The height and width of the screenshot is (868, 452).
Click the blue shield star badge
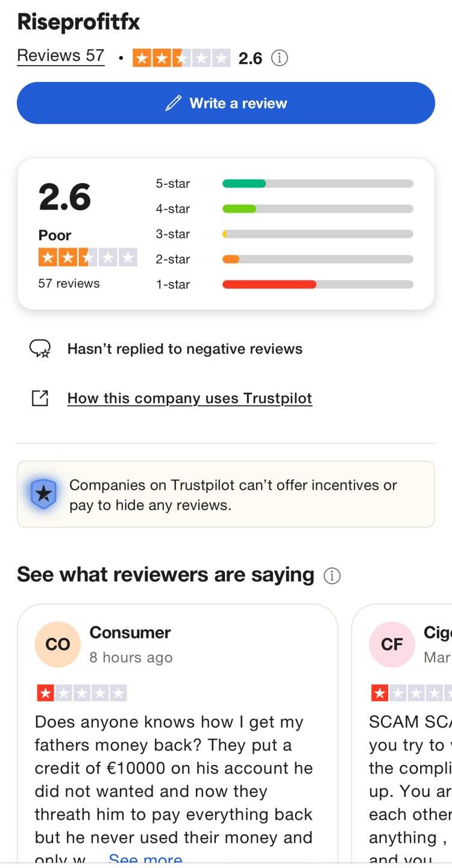pyautogui.click(x=43, y=495)
